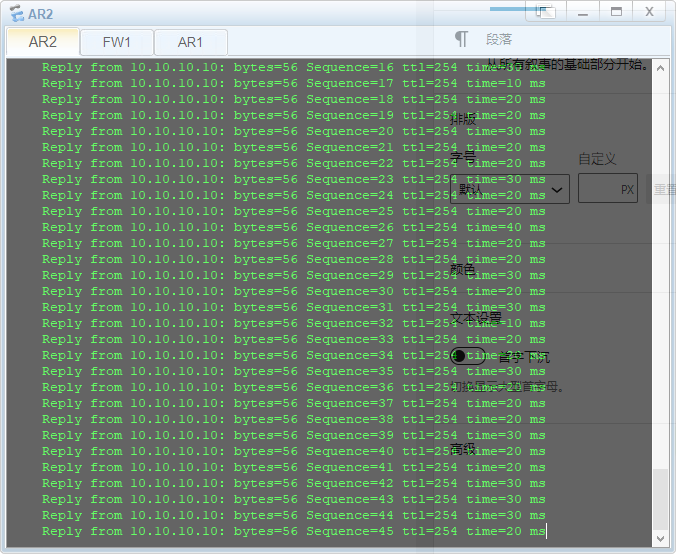The width and height of the screenshot is (676, 554).
Task: Toggle the 首字下沉 drop cap switch
Action: (x=467, y=356)
